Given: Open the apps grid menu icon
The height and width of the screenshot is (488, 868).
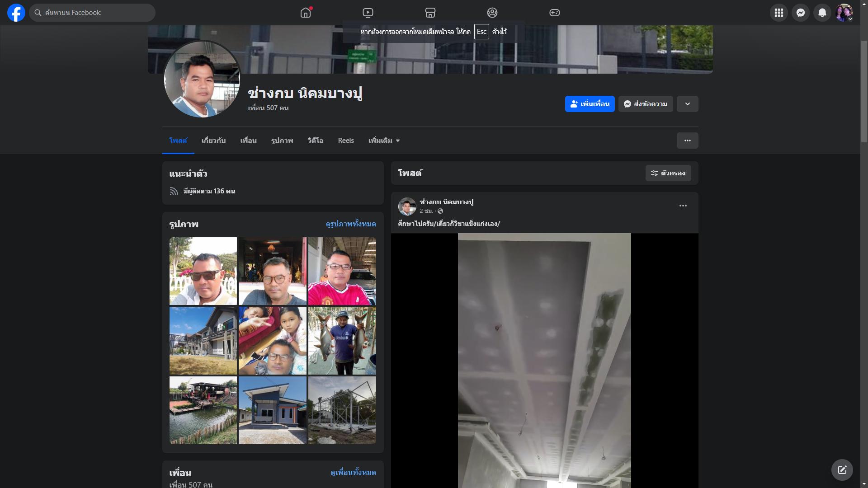Looking at the screenshot, I should (x=778, y=13).
